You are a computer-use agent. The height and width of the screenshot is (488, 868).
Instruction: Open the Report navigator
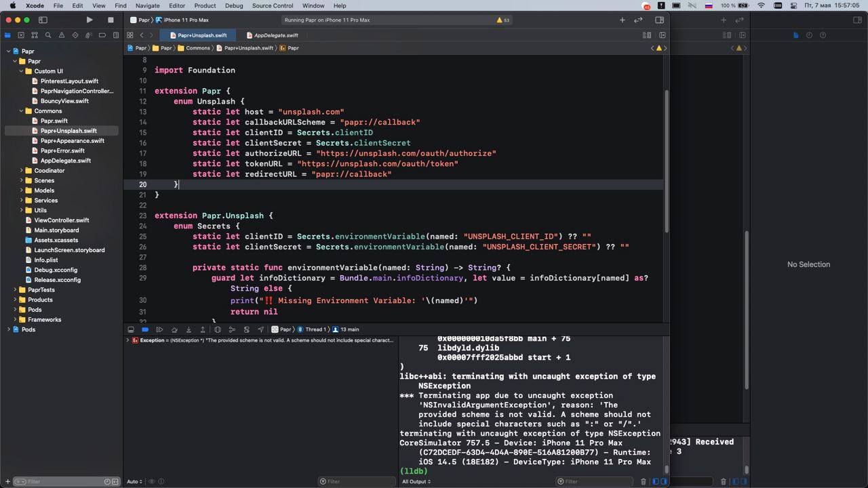116,35
